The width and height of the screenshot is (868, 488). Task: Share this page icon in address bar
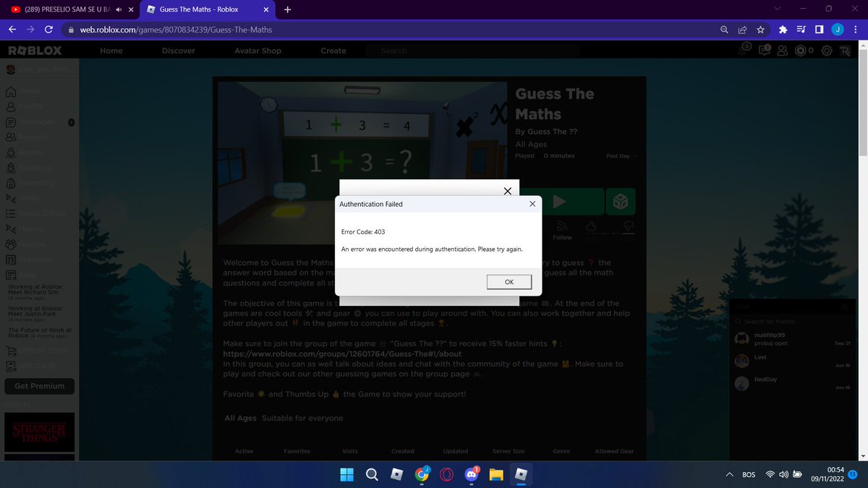(x=742, y=30)
